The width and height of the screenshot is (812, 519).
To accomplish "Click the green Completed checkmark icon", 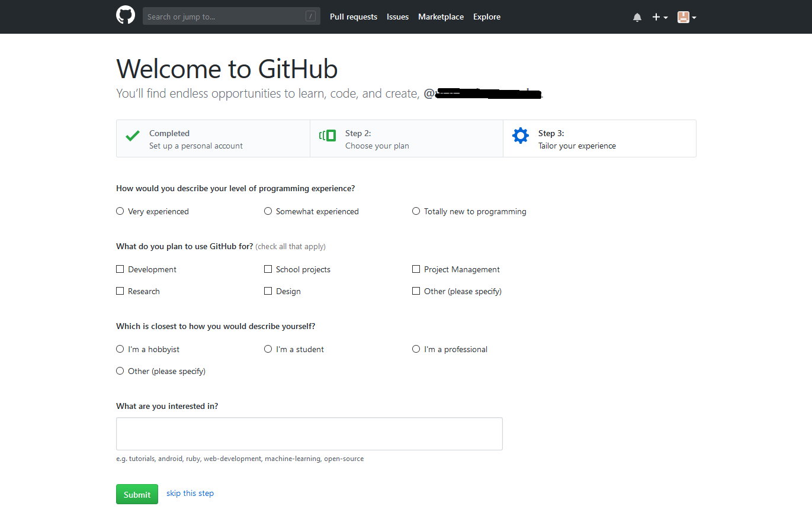I will tap(133, 136).
